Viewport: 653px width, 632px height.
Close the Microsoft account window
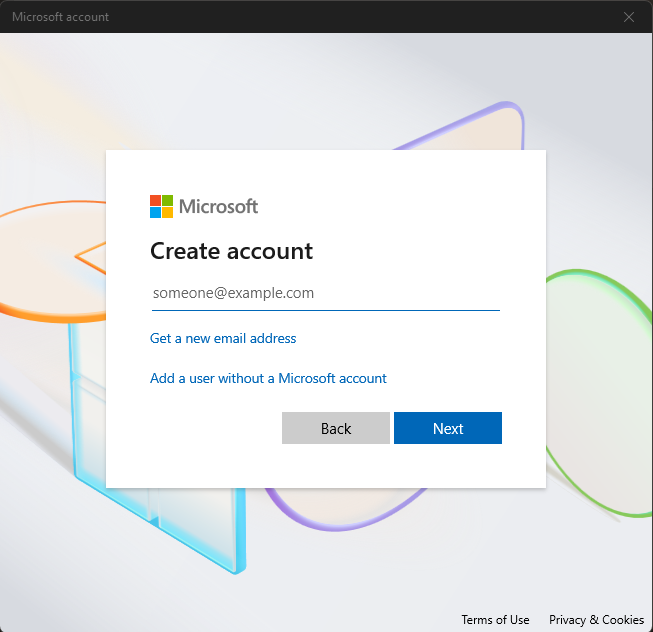pos(629,17)
